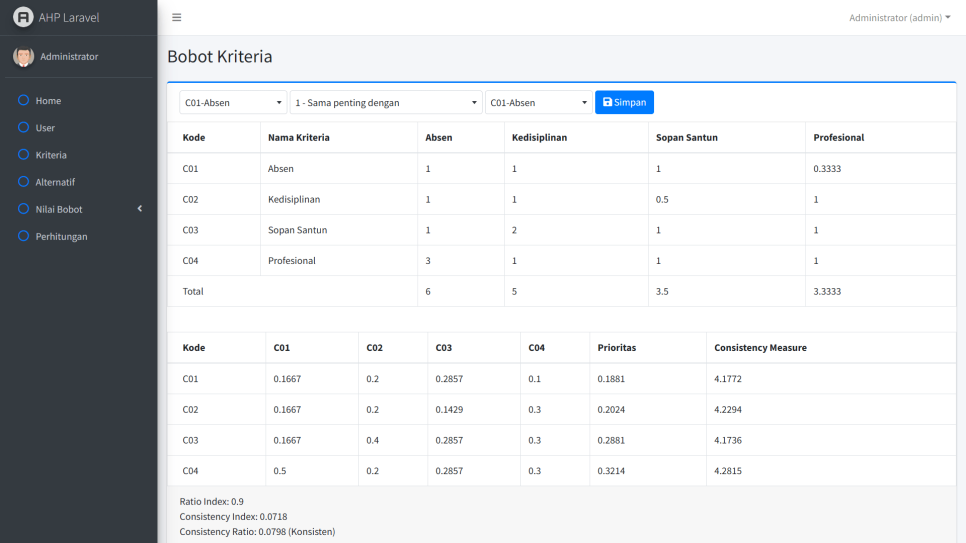Click the circle icon beside Nilai Bobot
This screenshot has width=966, height=543.
(x=23, y=208)
